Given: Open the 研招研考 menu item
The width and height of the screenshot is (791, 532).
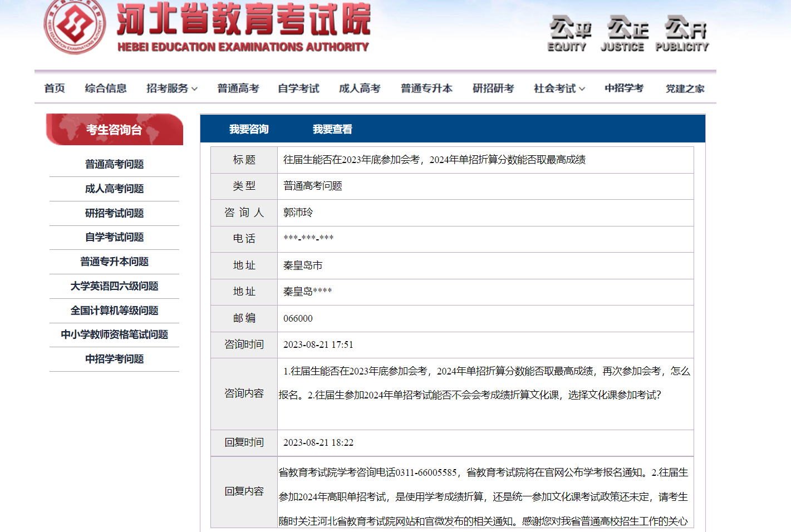Looking at the screenshot, I should tap(493, 88).
